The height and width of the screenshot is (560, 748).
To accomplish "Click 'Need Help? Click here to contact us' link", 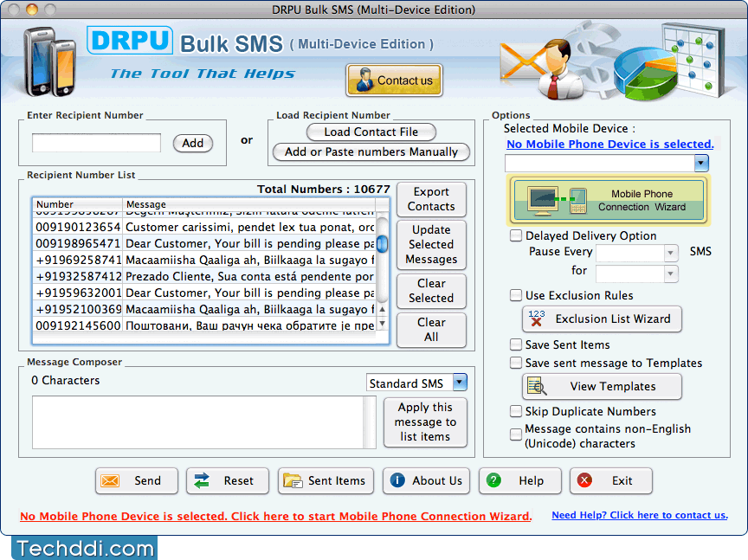I will coord(640,515).
